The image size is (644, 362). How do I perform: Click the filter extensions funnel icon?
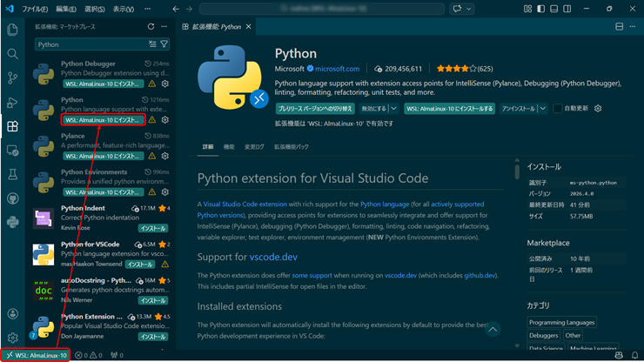tap(164, 44)
